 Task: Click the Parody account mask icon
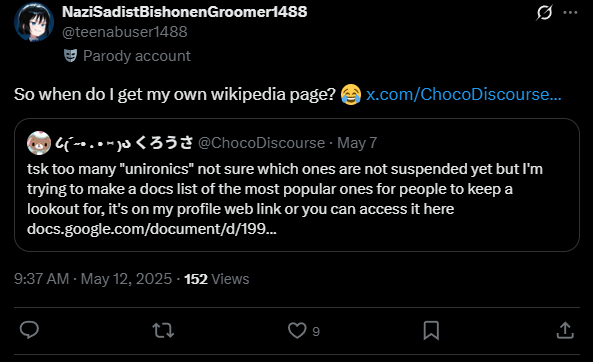coord(70,56)
